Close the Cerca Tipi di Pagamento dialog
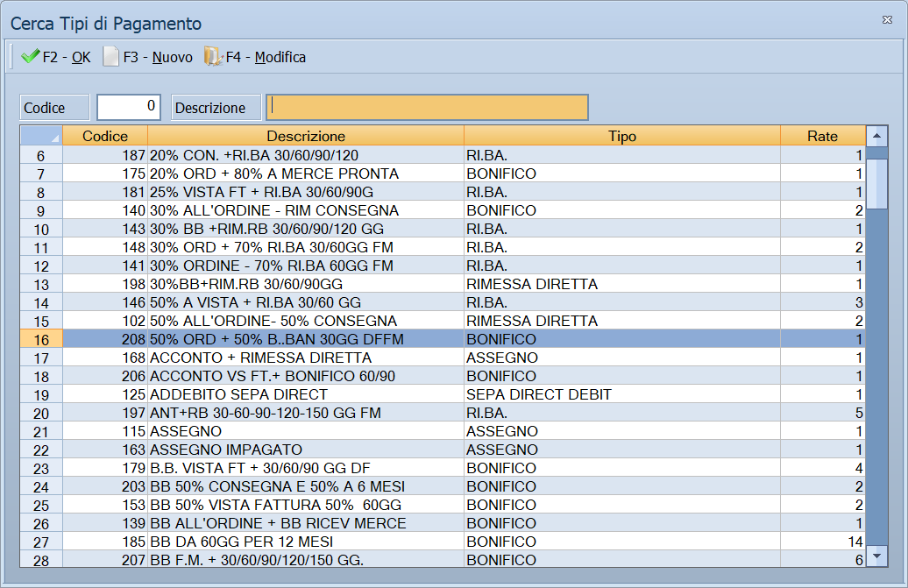The image size is (908, 588). pyautogui.click(x=887, y=19)
